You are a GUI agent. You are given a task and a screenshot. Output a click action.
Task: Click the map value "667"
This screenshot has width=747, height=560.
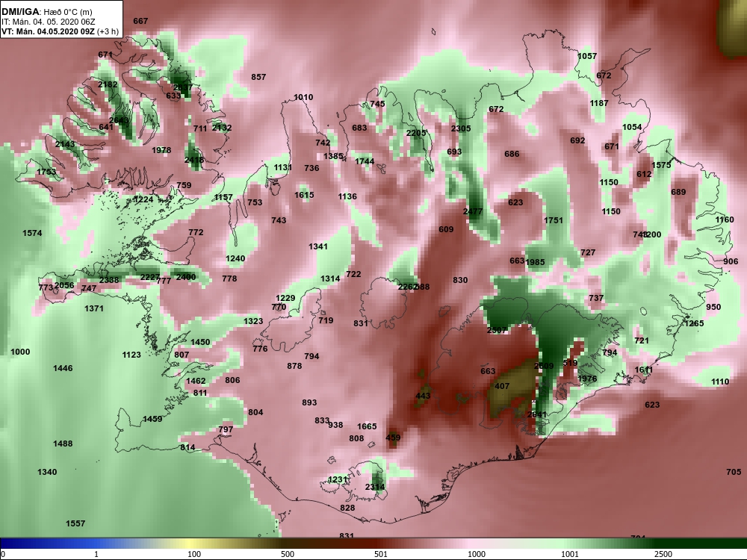tap(140, 21)
